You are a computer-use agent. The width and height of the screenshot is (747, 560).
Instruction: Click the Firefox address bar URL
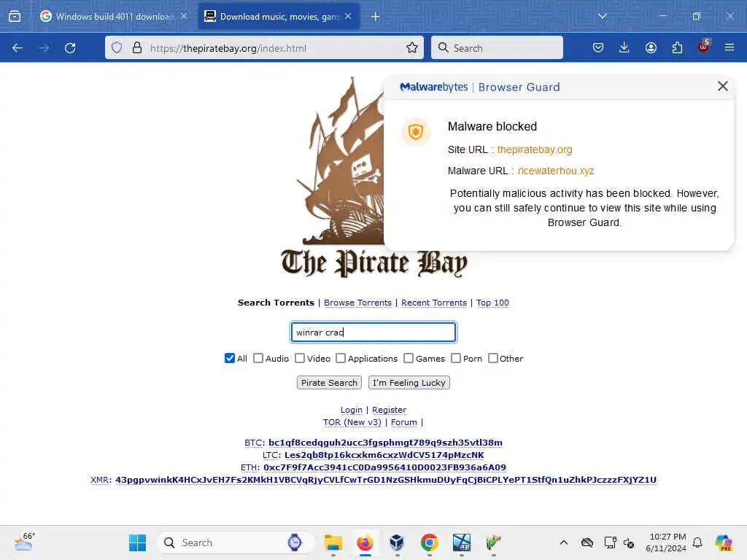click(228, 48)
